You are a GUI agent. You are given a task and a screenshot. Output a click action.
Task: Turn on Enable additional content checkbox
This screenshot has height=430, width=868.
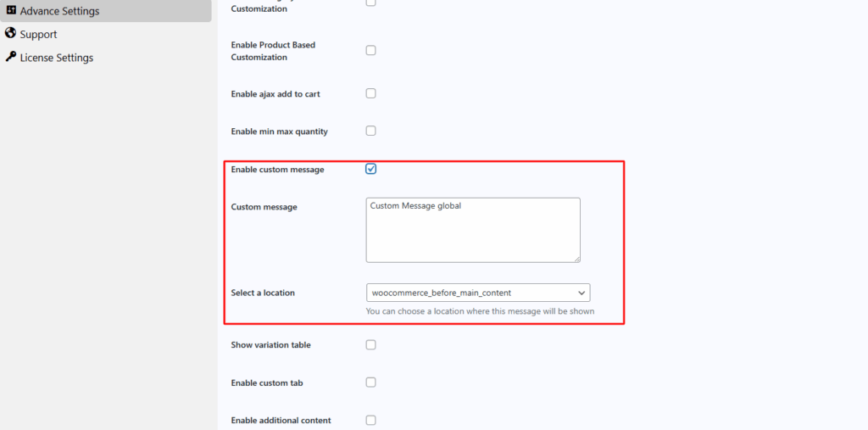tap(371, 420)
